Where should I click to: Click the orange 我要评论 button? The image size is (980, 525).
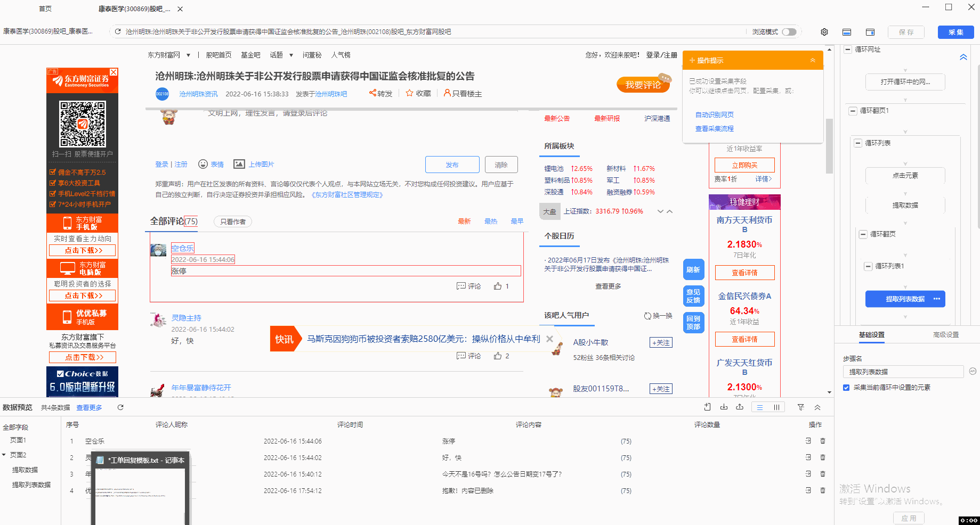point(643,85)
